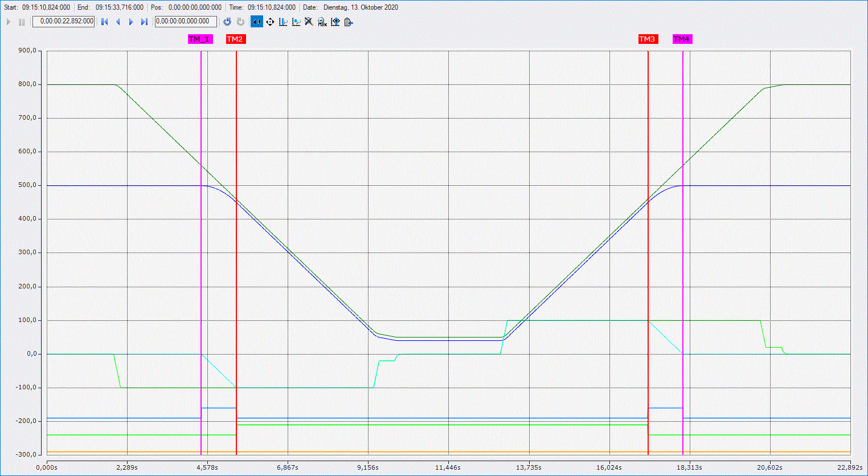Step one position forward

click(x=131, y=22)
